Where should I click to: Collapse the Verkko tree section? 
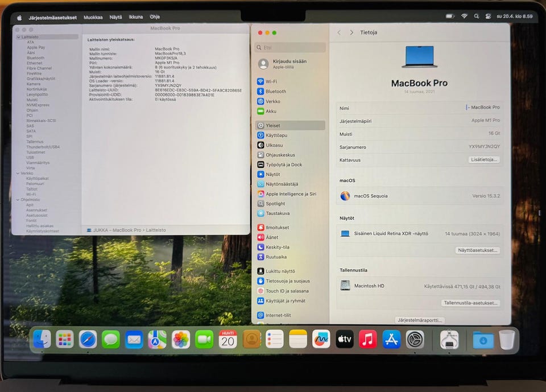point(18,173)
